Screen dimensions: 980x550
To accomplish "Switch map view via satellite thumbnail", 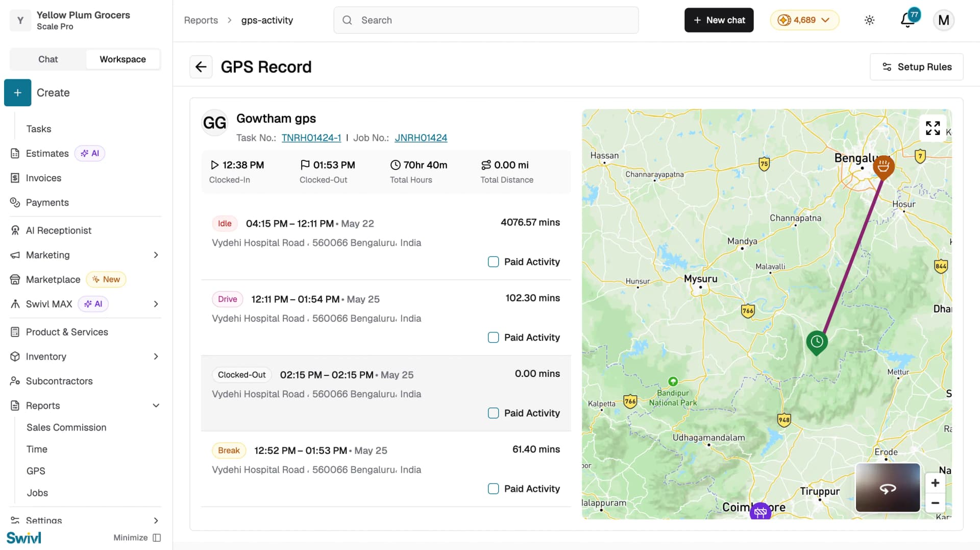I will tap(888, 488).
